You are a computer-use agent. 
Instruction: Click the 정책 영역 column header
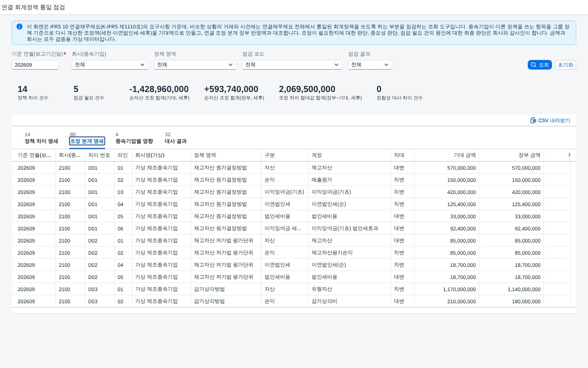click(x=226, y=155)
